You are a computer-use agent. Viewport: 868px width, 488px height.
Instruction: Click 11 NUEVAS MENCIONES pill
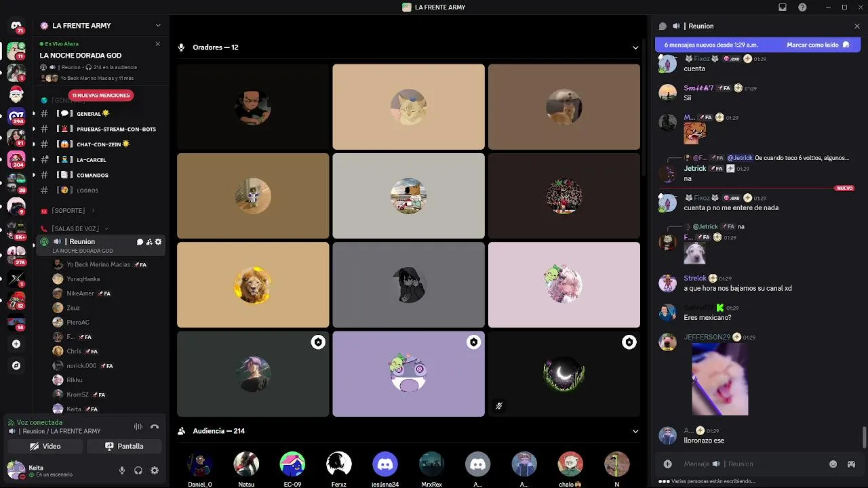[x=101, y=96]
